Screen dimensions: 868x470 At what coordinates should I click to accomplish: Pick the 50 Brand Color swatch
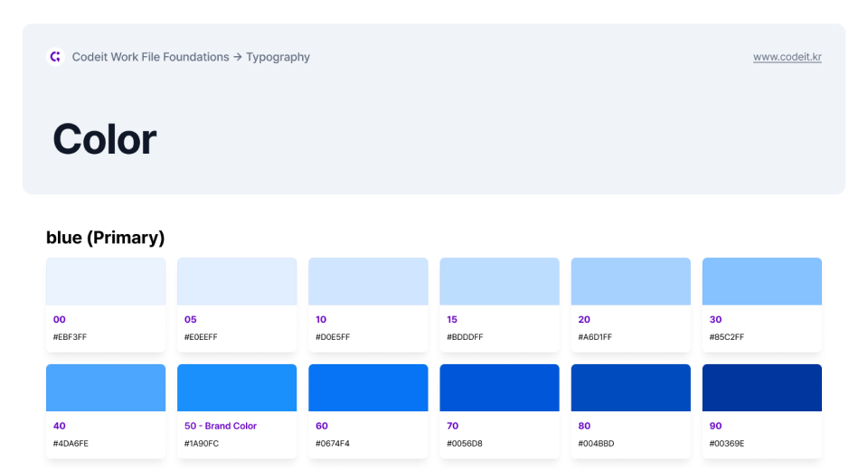pos(237,388)
